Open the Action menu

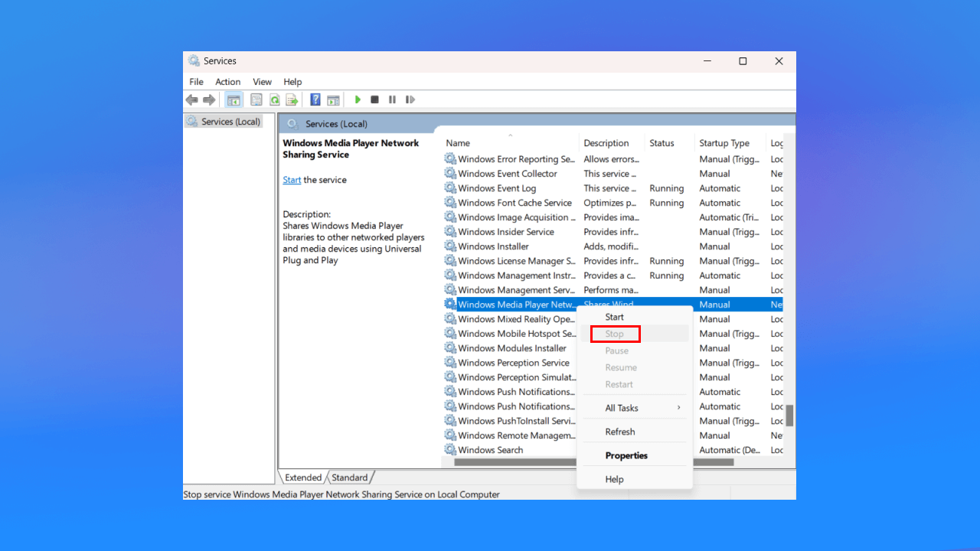[x=227, y=82]
